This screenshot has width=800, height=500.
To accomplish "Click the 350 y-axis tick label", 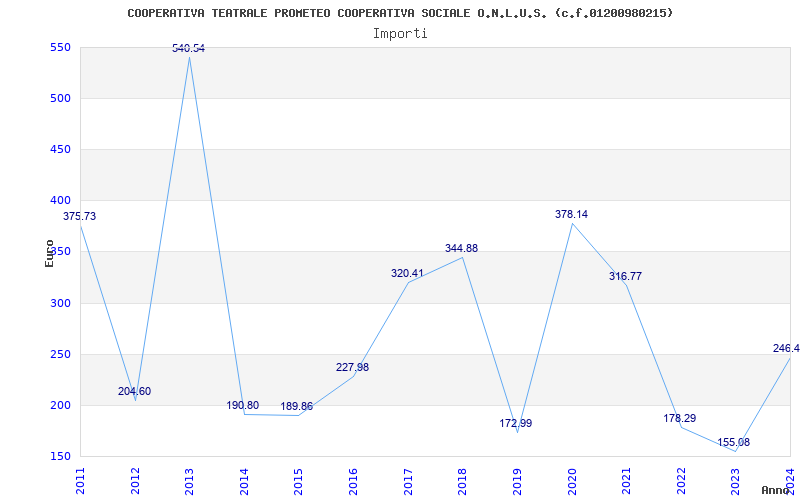I will point(60,252).
